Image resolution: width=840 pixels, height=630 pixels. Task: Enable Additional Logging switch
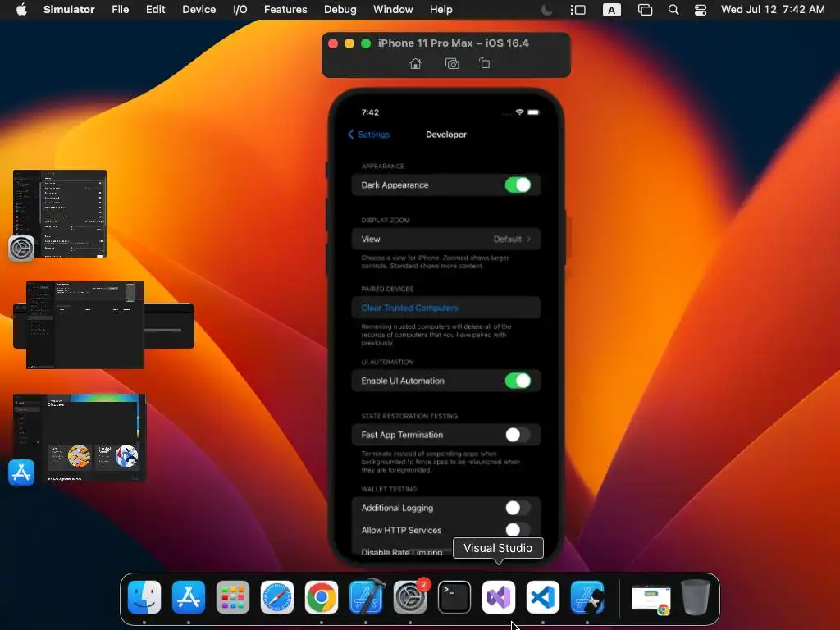518,507
